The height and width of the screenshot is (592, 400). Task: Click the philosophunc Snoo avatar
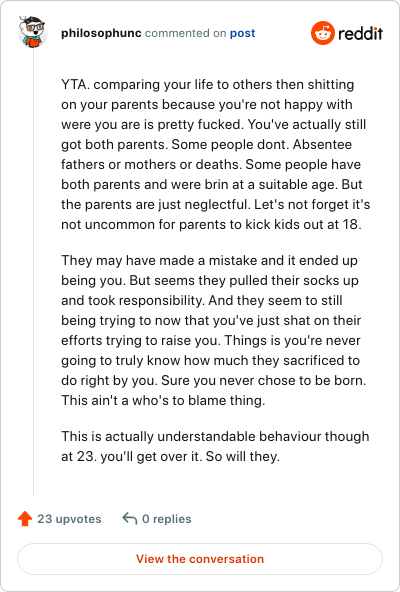pos(32,32)
